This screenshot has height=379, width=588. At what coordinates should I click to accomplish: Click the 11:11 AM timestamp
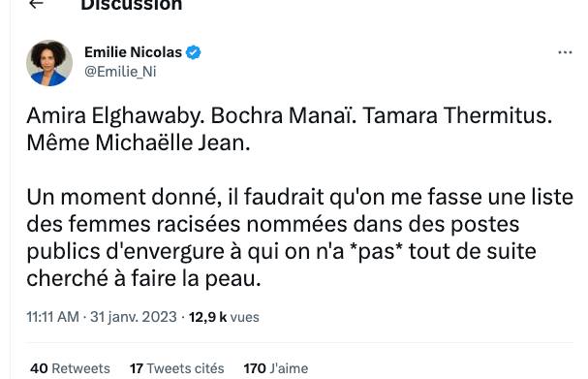52,317
